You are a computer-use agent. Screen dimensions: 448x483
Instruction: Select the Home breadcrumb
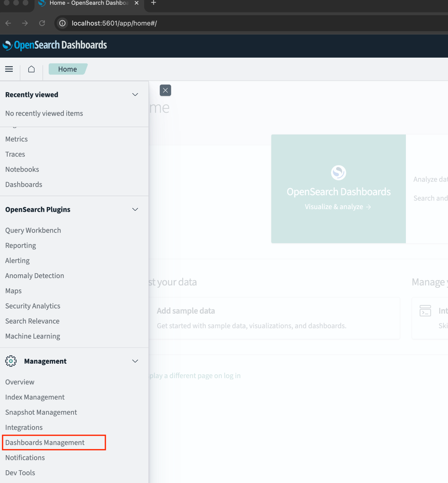pyautogui.click(x=68, y=69)
